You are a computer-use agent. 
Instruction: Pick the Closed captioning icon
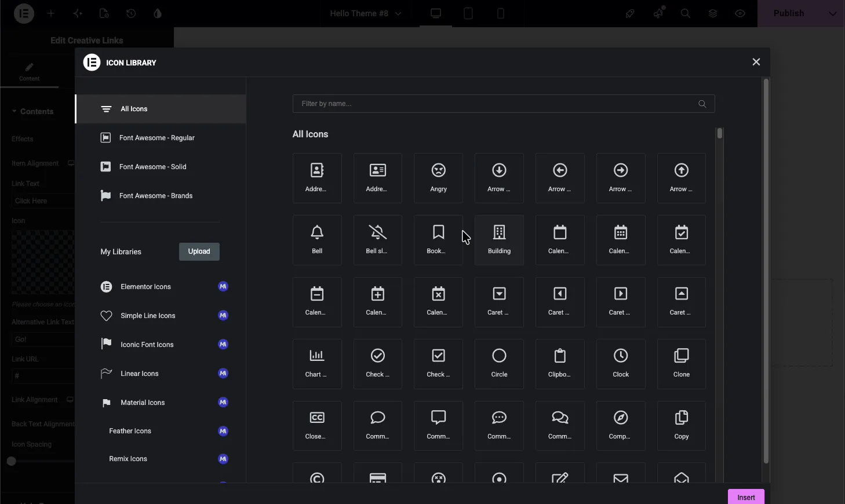[317, 426]
